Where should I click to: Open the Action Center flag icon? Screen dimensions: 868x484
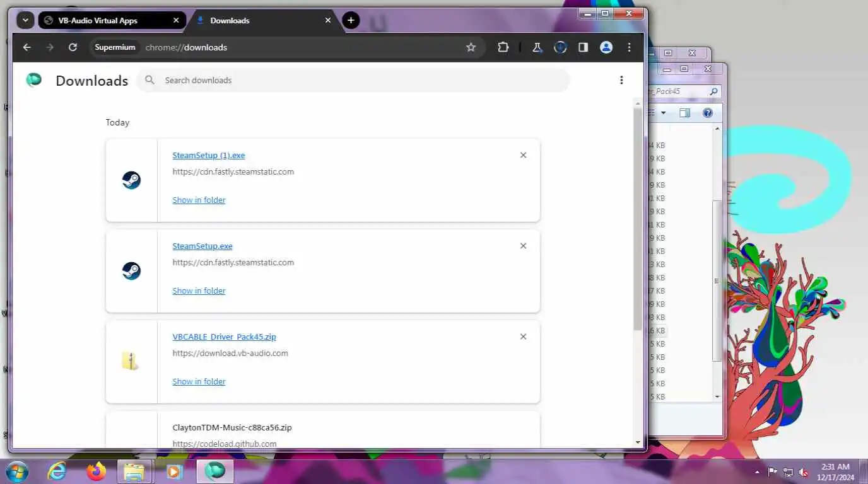point(773,472)
